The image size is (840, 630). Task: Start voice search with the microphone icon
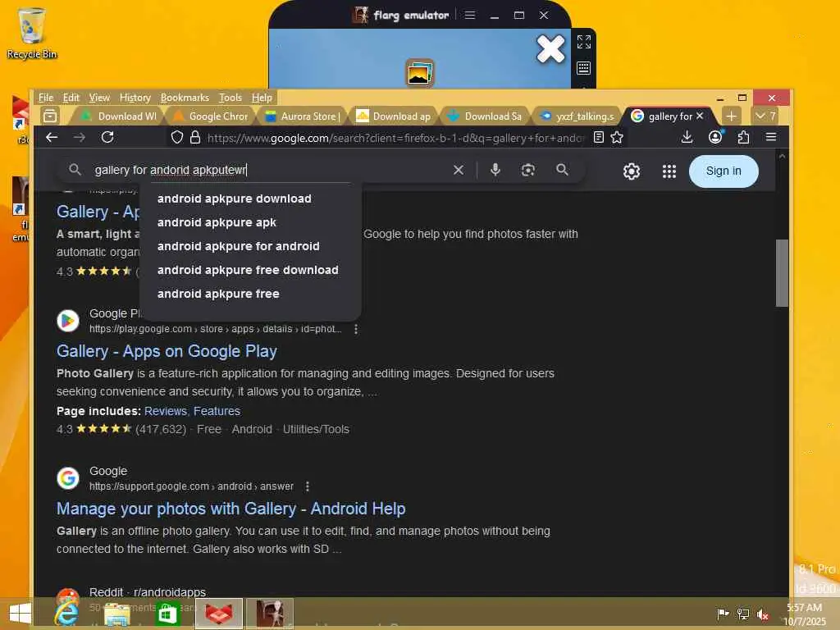click(x=495, y=170)
